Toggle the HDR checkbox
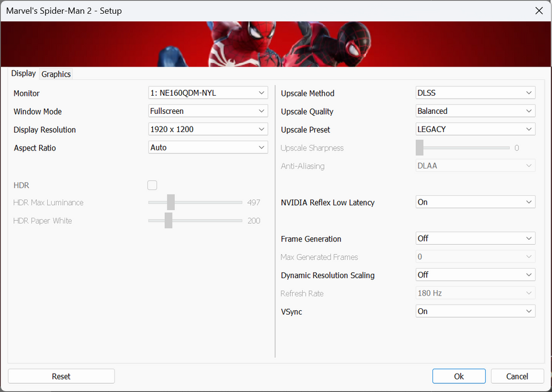Image resolution: width=552 pixels, height=392 pixels. coord(152,185)
